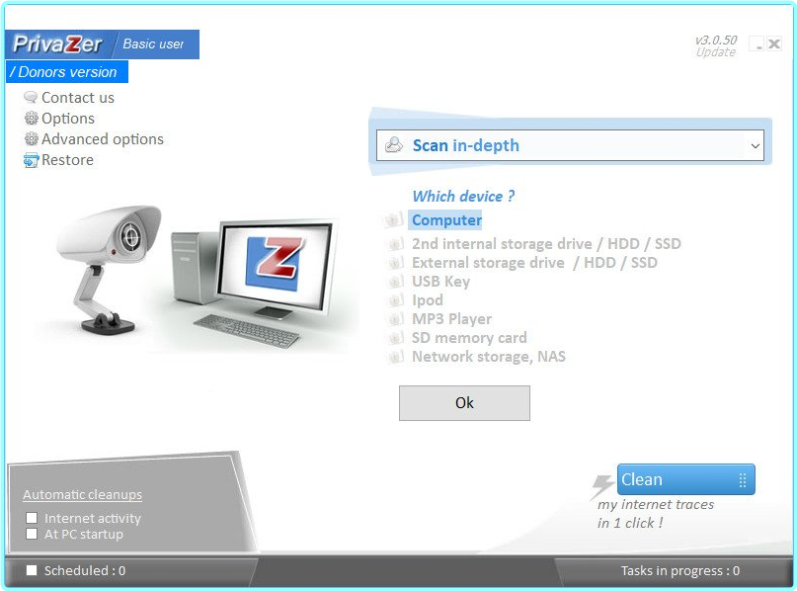Click the Basic user label
This screenshot has width=797, height=591.
[x=153, y=44]
